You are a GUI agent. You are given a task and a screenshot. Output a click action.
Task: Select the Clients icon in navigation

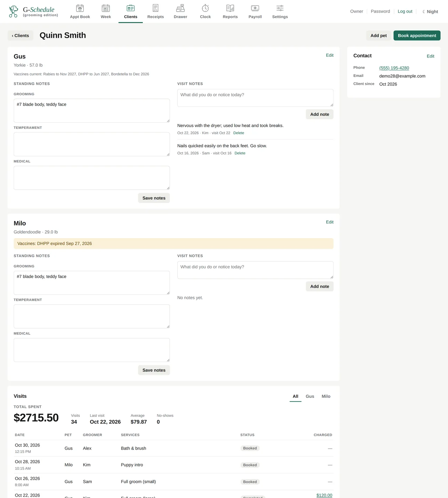[x=131, y=8]
